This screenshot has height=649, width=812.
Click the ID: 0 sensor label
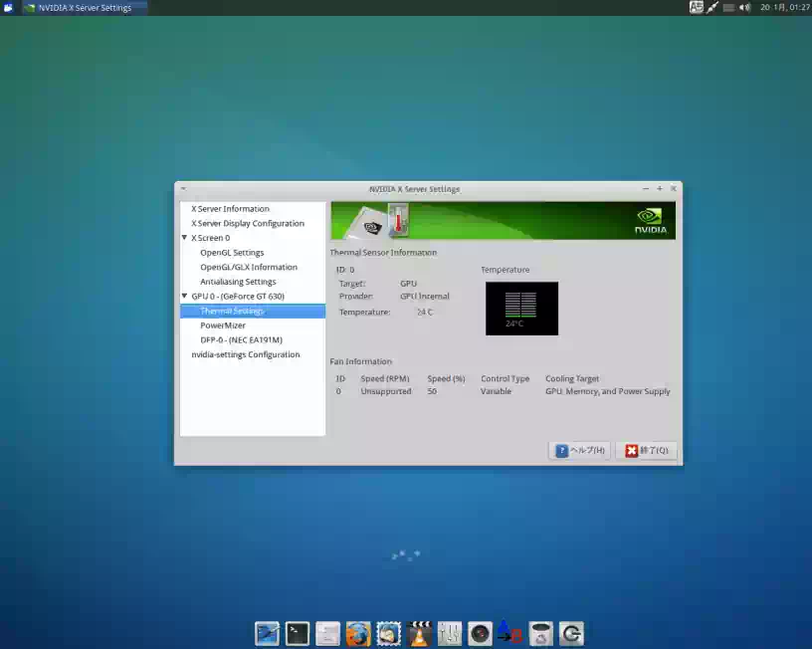(x=345, y=270)
